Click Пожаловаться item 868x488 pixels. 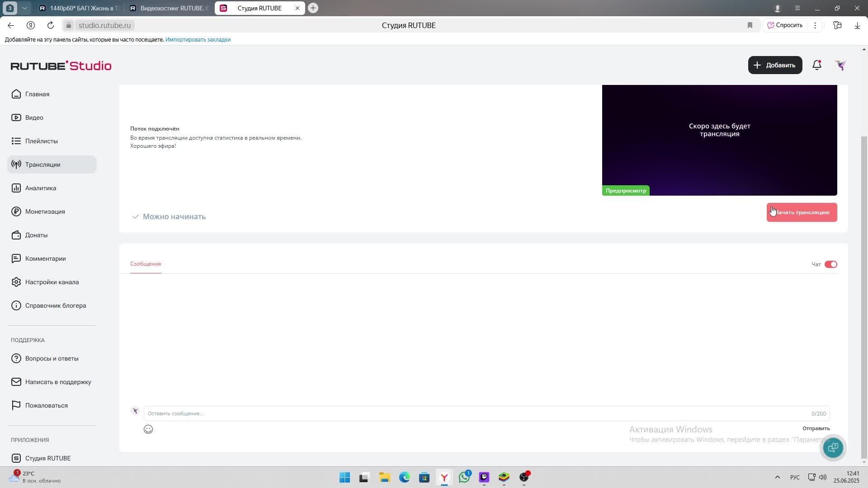click(52, 405)
